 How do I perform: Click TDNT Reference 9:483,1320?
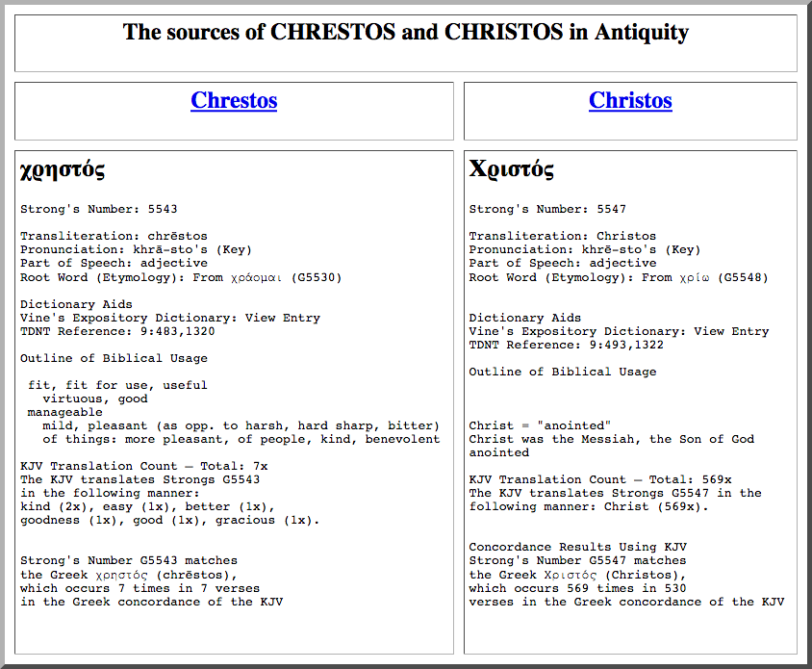(117, 331)
